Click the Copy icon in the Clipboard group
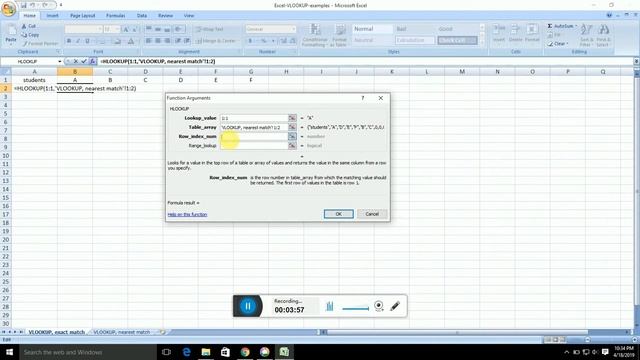Screen dimensions: 640x360 click(x=24, y=35)
